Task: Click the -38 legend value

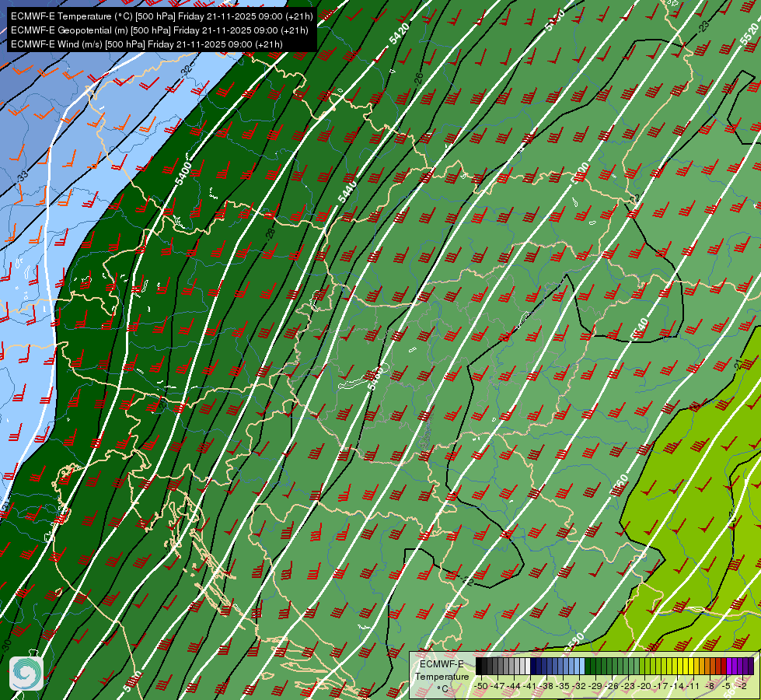Action: pyautogui.click(x=546, y=686)
